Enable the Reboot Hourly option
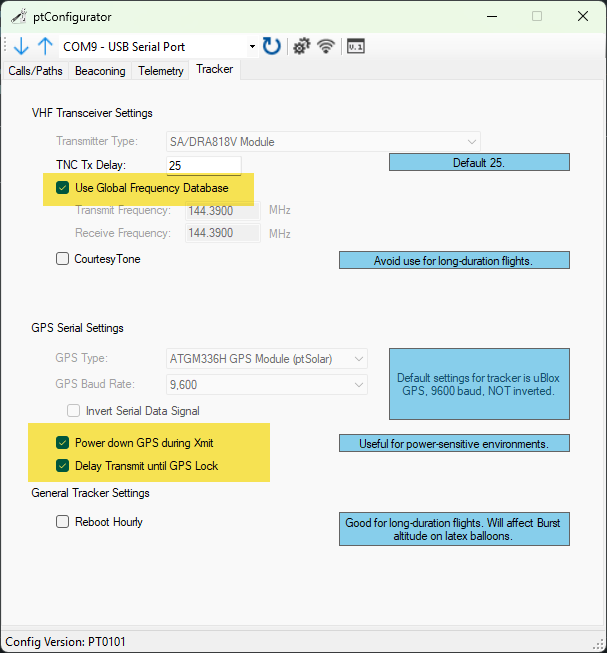 coord(63,522)
